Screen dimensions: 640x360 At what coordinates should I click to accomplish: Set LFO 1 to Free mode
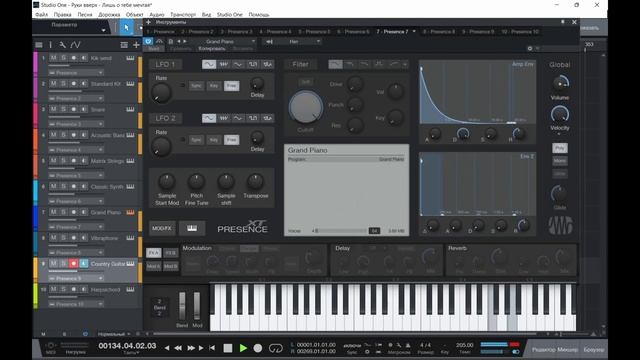click(x=231, y=86)
